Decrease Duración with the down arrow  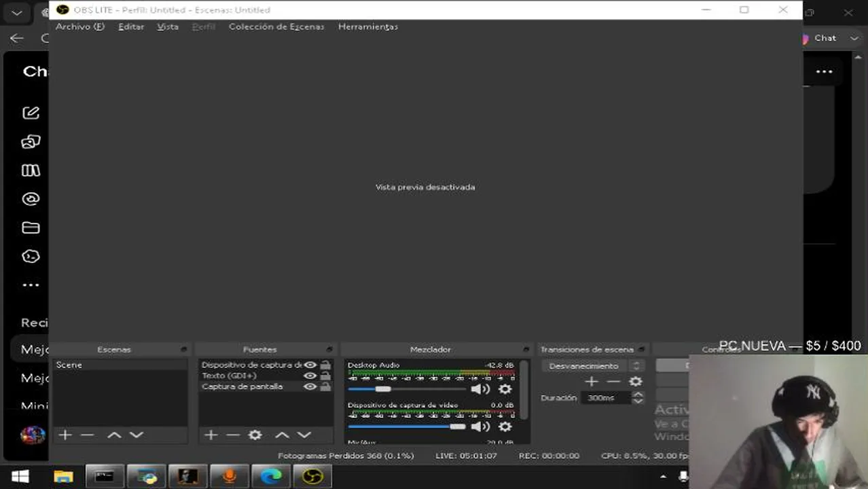pos(637,401)
